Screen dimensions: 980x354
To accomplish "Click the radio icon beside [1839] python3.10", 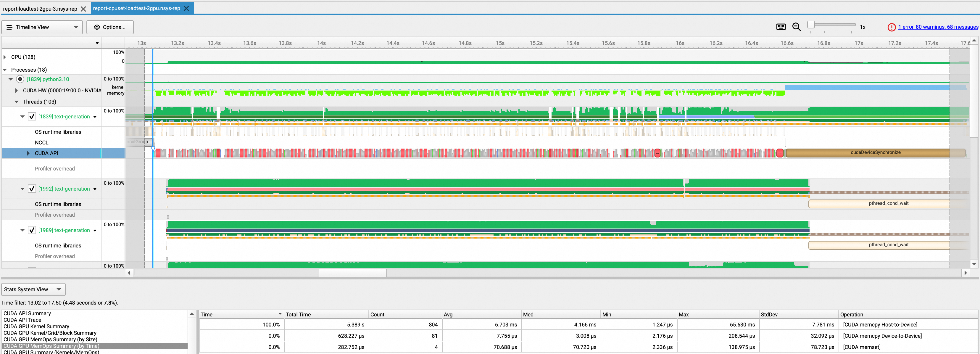I will point(20,79).
